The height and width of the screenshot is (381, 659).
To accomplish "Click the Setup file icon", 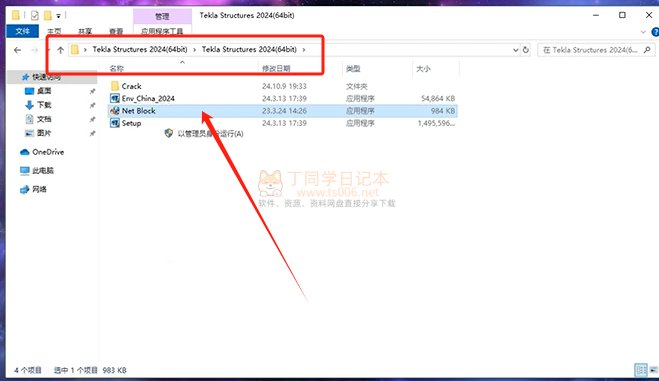I will 115,123.
